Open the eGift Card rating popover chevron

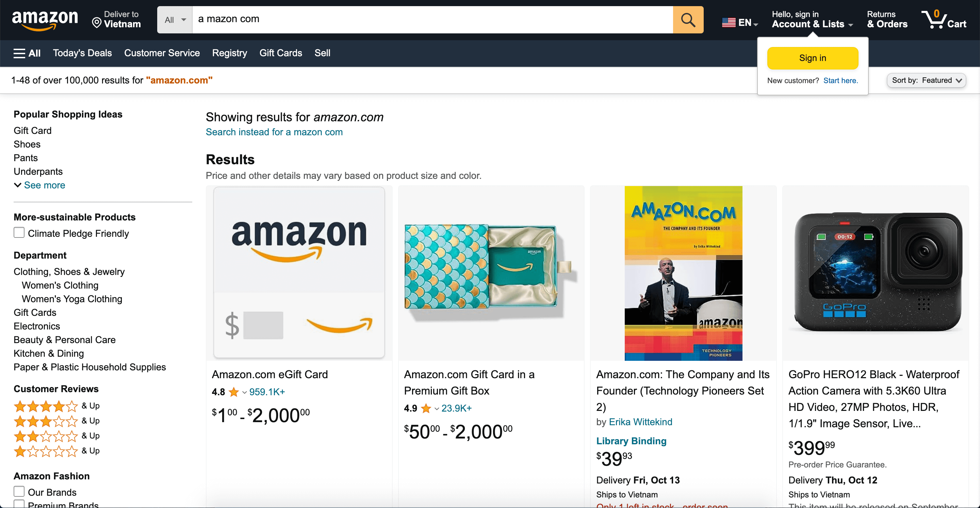pyautogui.click(x=244, y=392)
